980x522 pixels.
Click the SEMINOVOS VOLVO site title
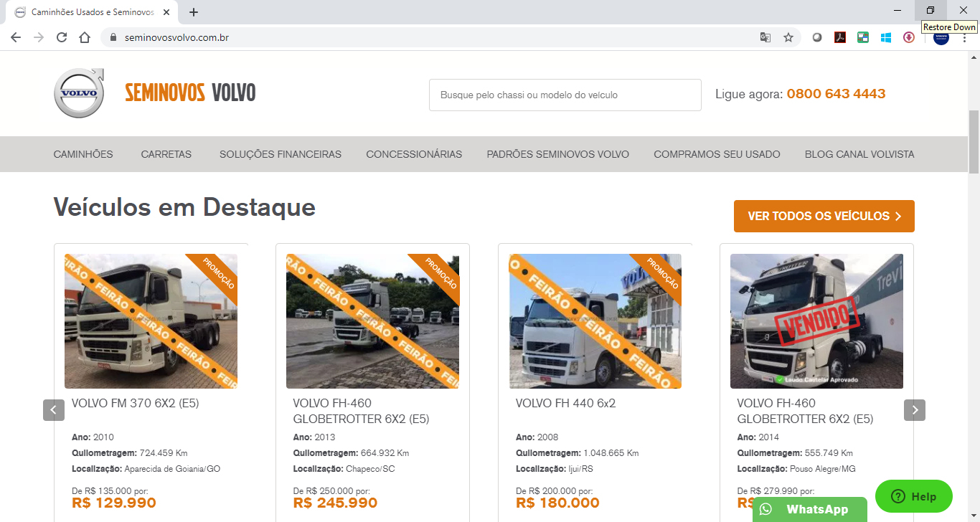[190, 93]
